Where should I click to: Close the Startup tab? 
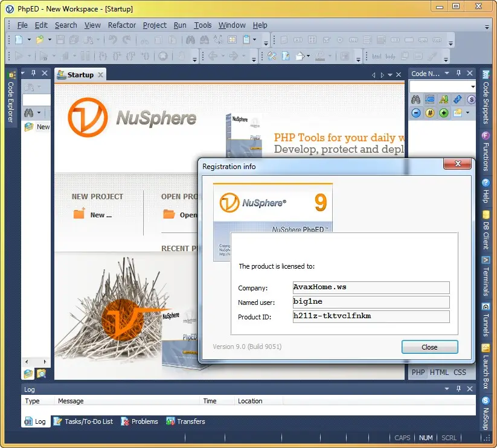[x=100, y=75]
